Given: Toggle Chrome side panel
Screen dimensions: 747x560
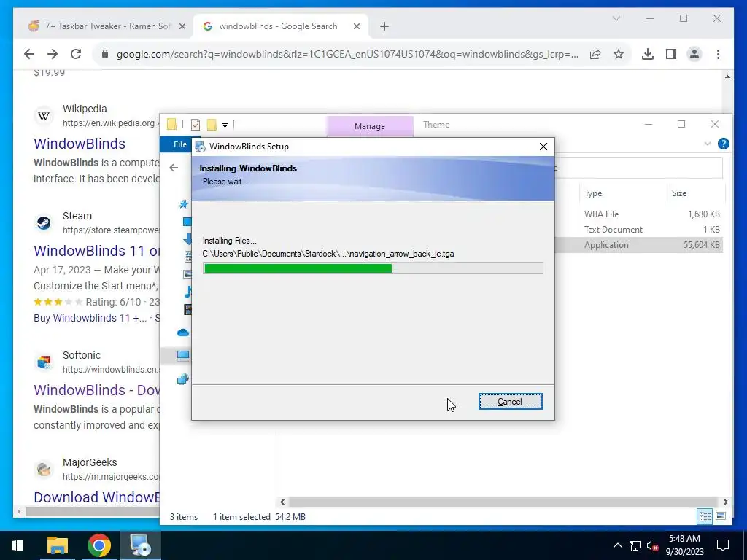Looking at the screenshot, I should [671, 54].
